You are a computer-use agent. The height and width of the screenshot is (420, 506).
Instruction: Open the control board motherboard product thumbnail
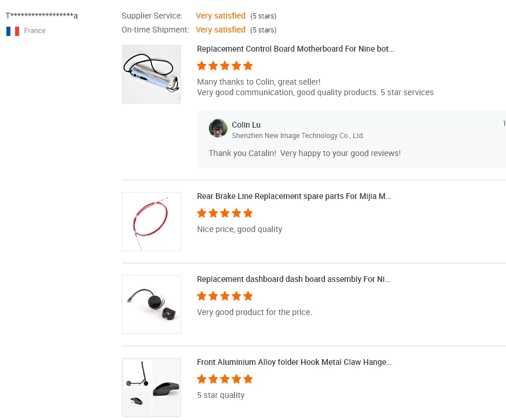(151, 74)
